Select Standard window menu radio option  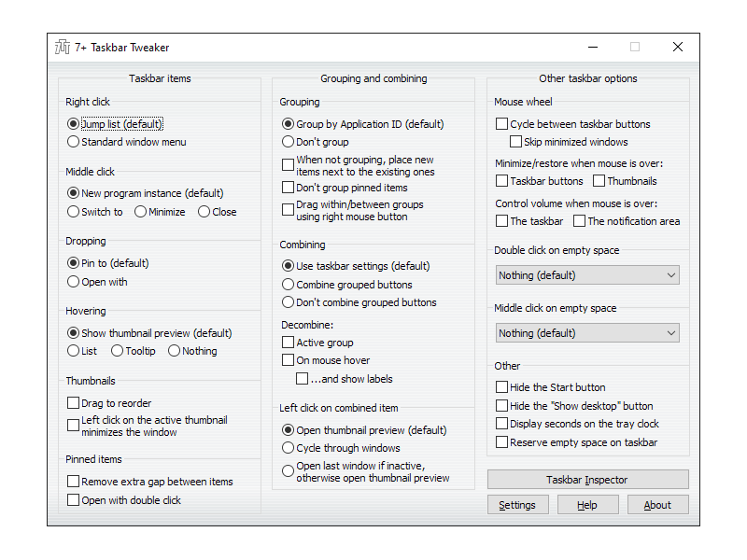pyautogui.click(x=74, y=142)
